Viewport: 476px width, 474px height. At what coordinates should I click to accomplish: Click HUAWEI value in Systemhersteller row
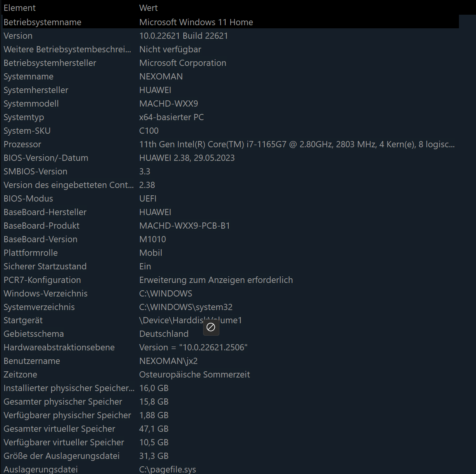click(x=155, y=90)
